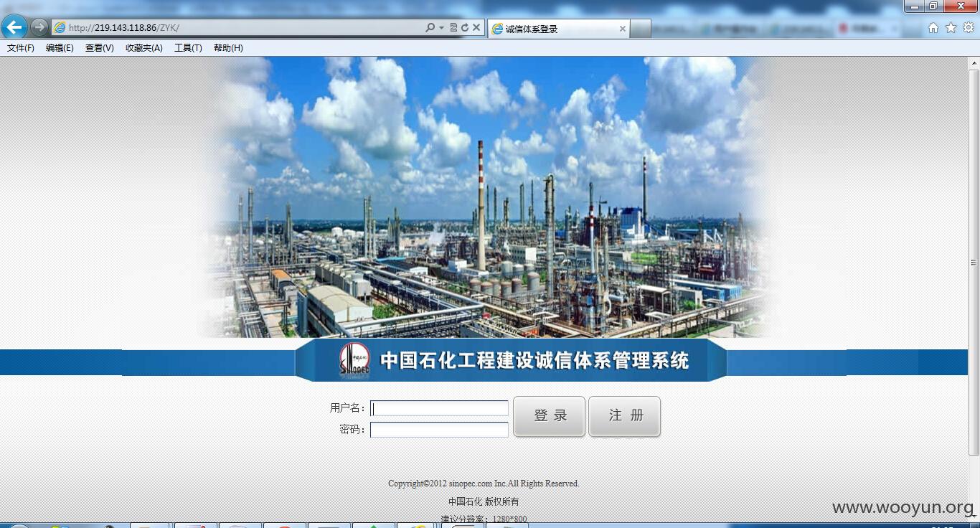Go back with the browser back arrow
Image resolution: width=980 pixels, height=528 pixels.
pos(14,27)
